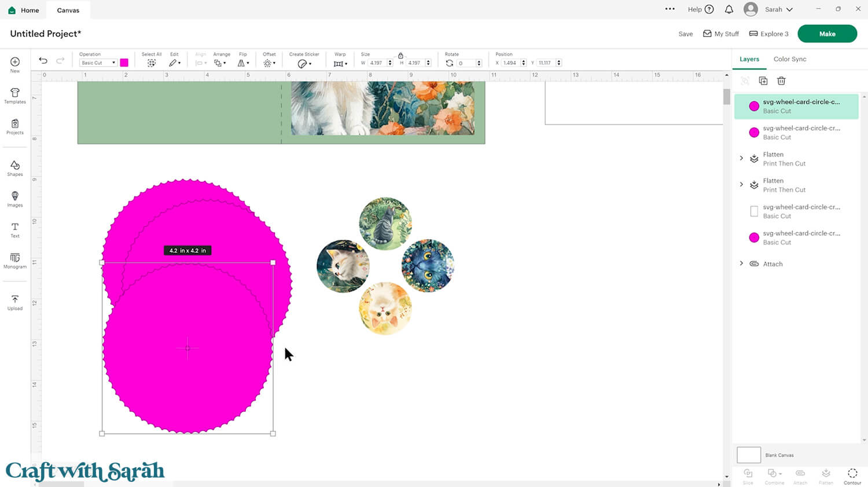Screen dimensions: 868x487
Task: Open the Flip dropdown
Action: click(x=244, y=63)
